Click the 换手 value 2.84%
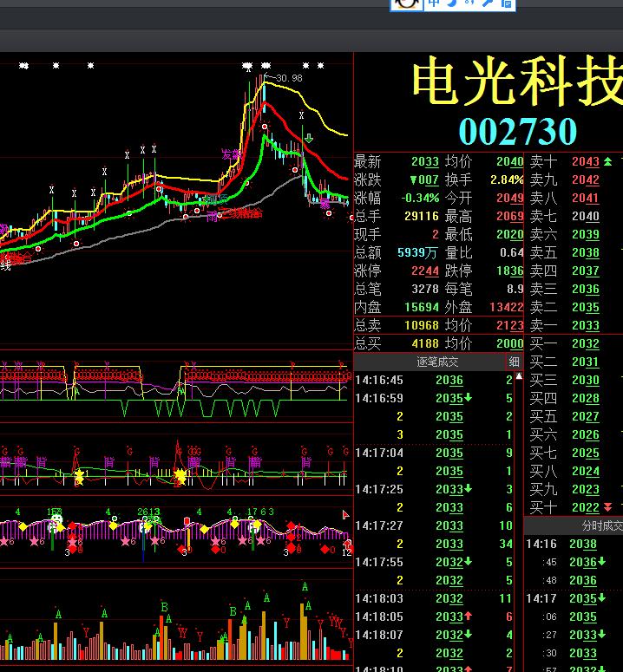The width and height of the screenshot is (623, 672). point(507,180)
